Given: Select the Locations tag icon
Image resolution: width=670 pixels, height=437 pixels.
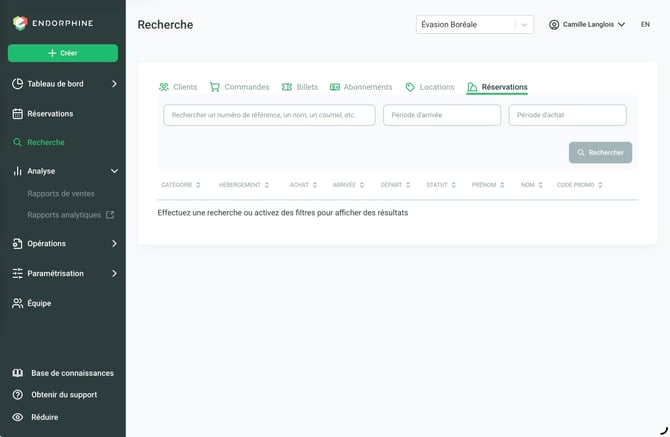Looking at the screenshot, I should [410, 87].
